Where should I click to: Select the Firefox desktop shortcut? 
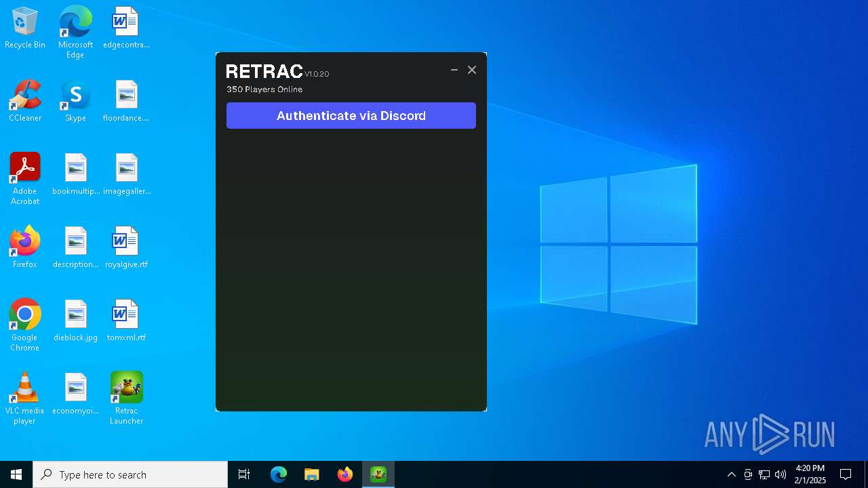click(x=25, y=248)
